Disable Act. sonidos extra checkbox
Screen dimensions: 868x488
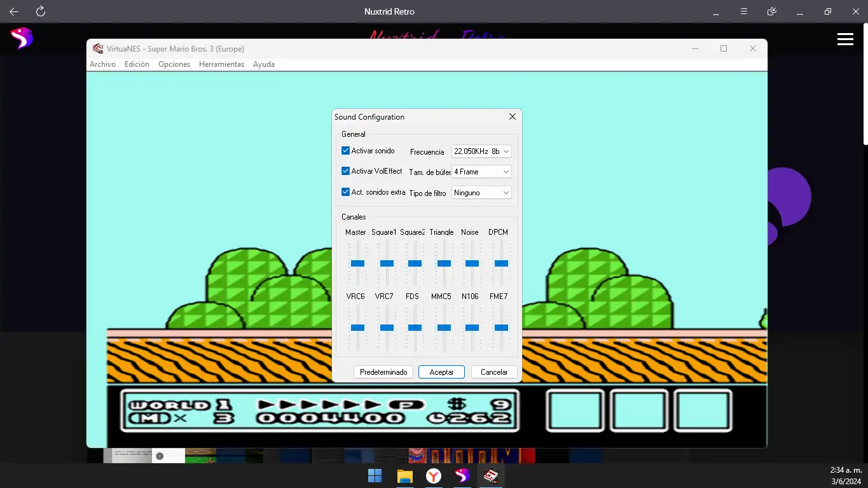point(346,192)
